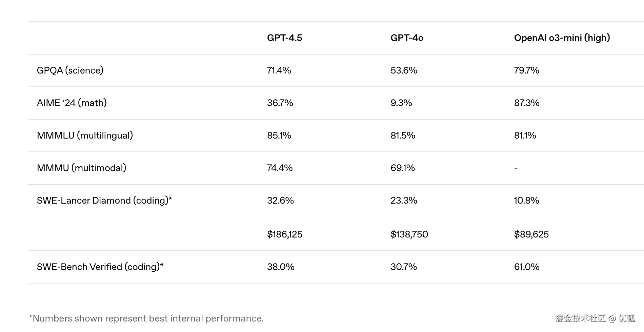Select the SWE-Bench Verified (coding) label

[x=100, y=267]
